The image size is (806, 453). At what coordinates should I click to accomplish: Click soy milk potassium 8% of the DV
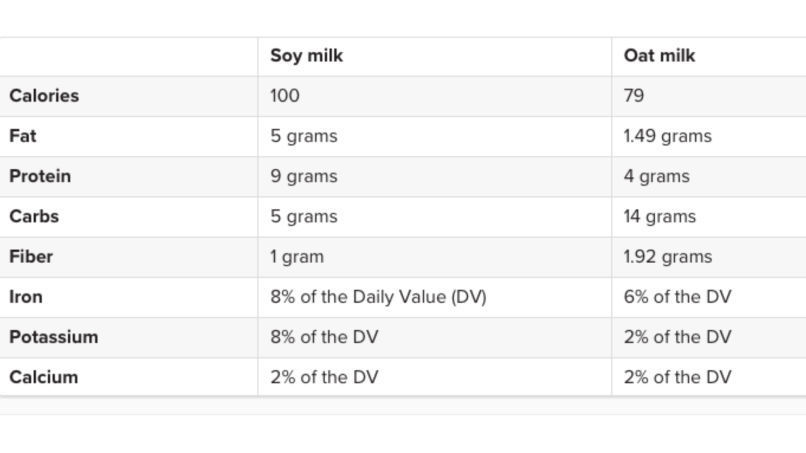[x=324, y=337]
